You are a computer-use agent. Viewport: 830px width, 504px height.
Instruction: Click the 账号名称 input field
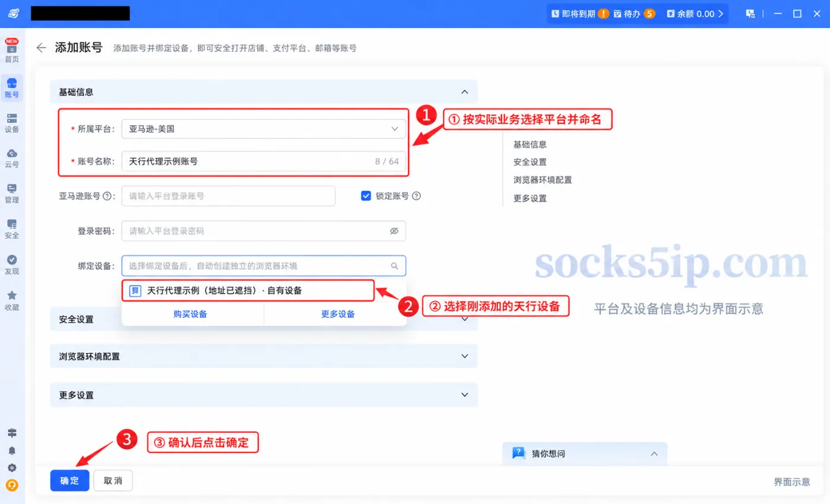[264, 161]
